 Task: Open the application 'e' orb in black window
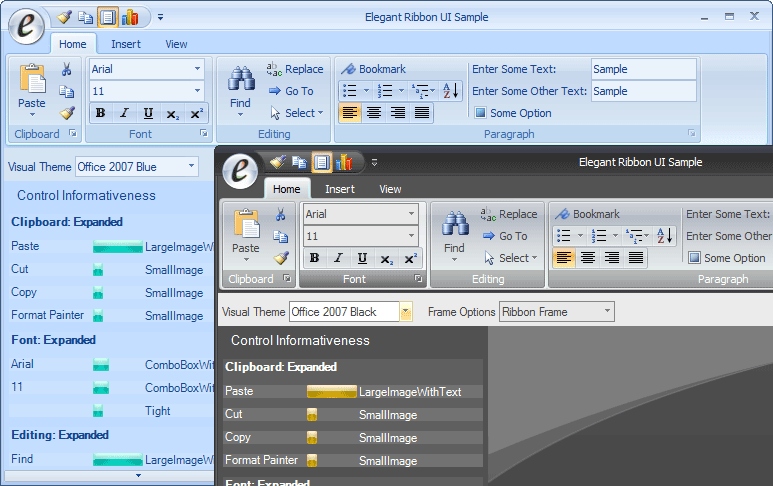point(240,171)
